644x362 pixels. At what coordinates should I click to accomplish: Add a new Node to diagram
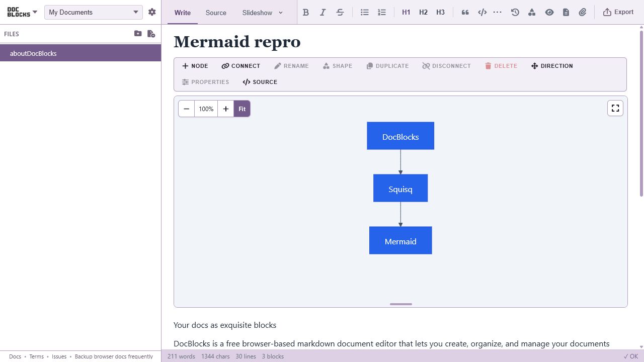[x=195, y=66]
